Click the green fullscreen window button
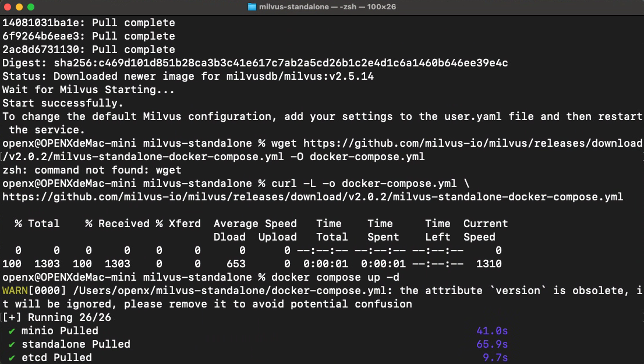 coord(31,7)
